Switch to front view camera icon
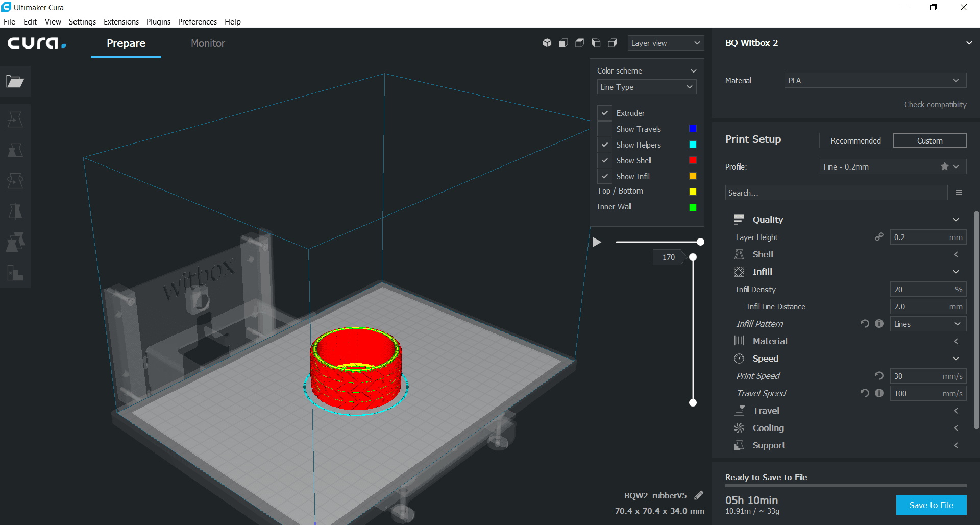The image size is (980, 525). (563, 43)
